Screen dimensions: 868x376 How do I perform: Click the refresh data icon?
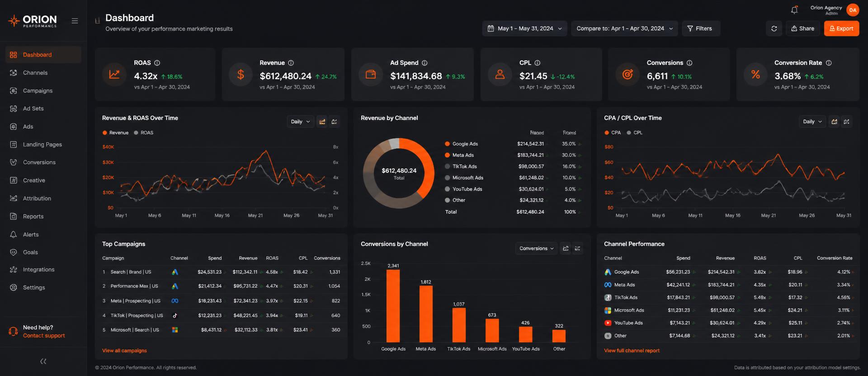(x=774, y=28)
